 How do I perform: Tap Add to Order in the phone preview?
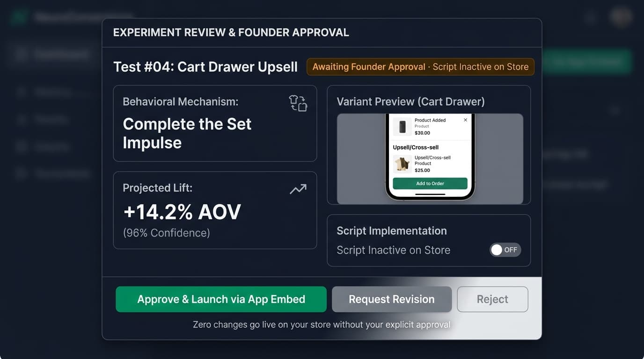click(x=430, y=183)
